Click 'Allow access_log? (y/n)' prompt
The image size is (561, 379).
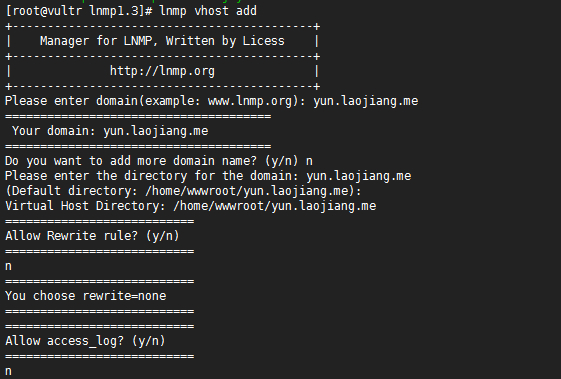coord(86,341)
